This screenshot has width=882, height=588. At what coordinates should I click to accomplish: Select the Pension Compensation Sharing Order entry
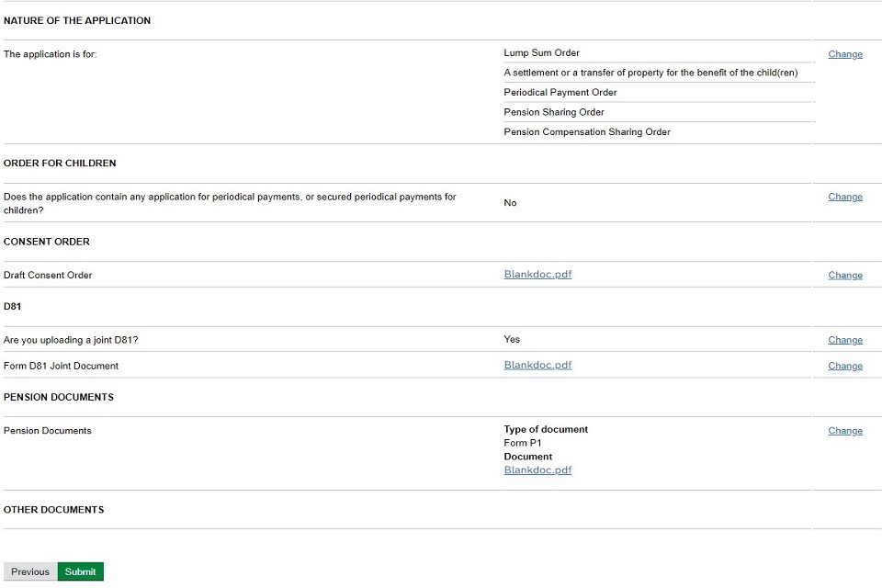[586, 132]
